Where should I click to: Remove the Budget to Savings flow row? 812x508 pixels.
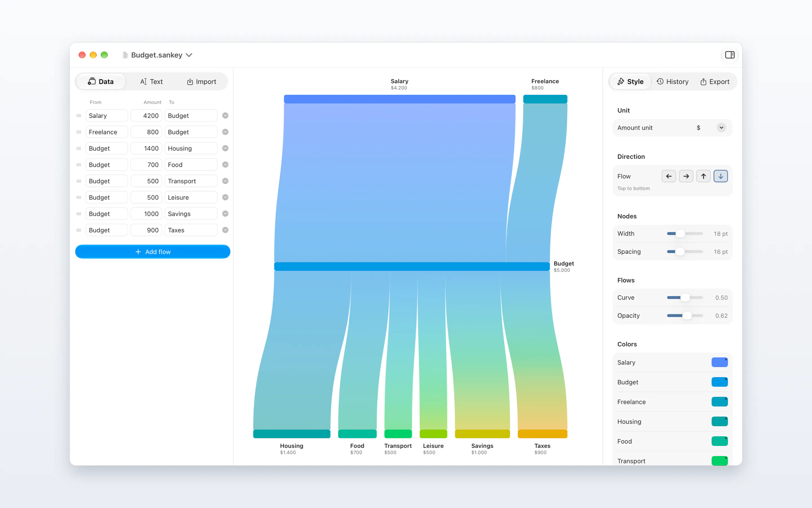[x=226, y=214]
